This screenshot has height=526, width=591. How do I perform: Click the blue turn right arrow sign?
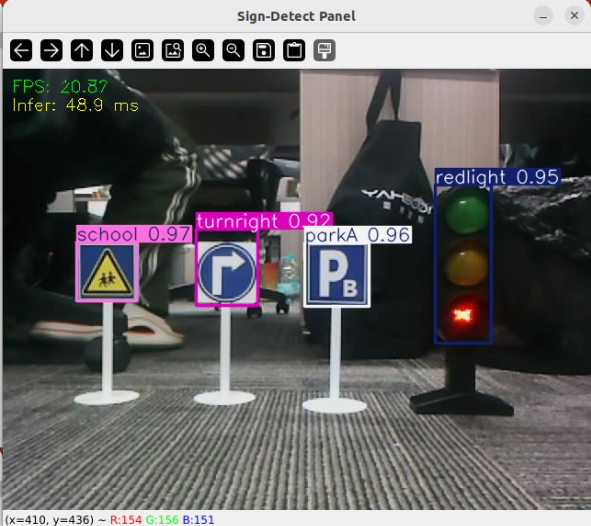click(x=227, y=272)
